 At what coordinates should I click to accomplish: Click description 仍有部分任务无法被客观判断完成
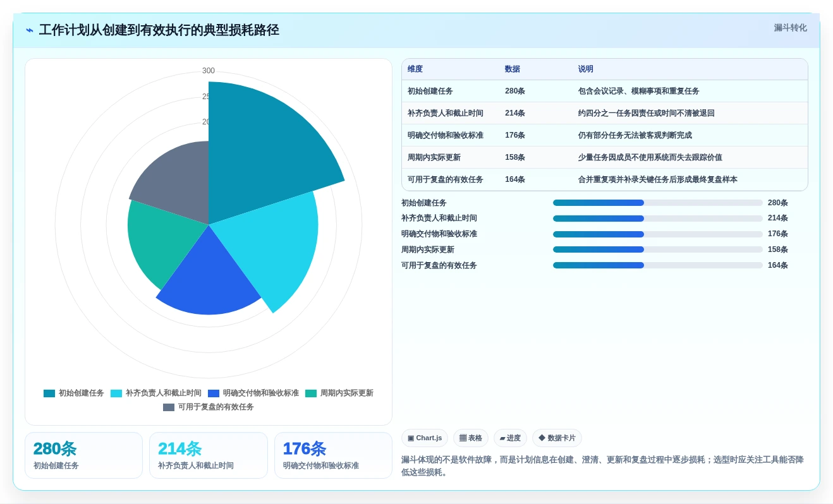click(x=635, y=136)
